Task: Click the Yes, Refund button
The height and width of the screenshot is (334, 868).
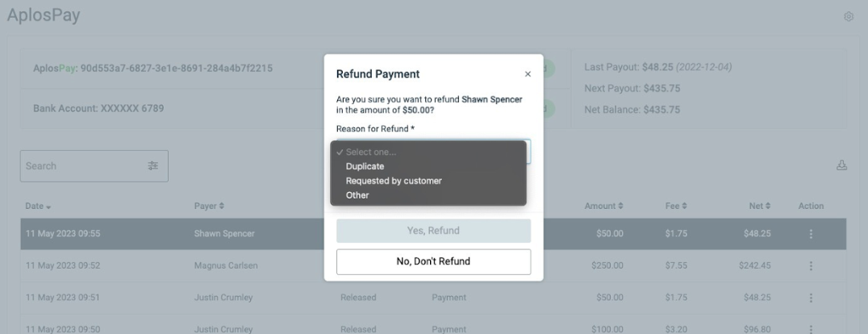Action: 433,231
